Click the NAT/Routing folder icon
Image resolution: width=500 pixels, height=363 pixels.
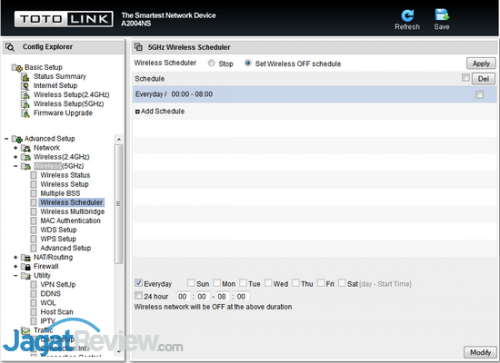click(x=26, y=258)
